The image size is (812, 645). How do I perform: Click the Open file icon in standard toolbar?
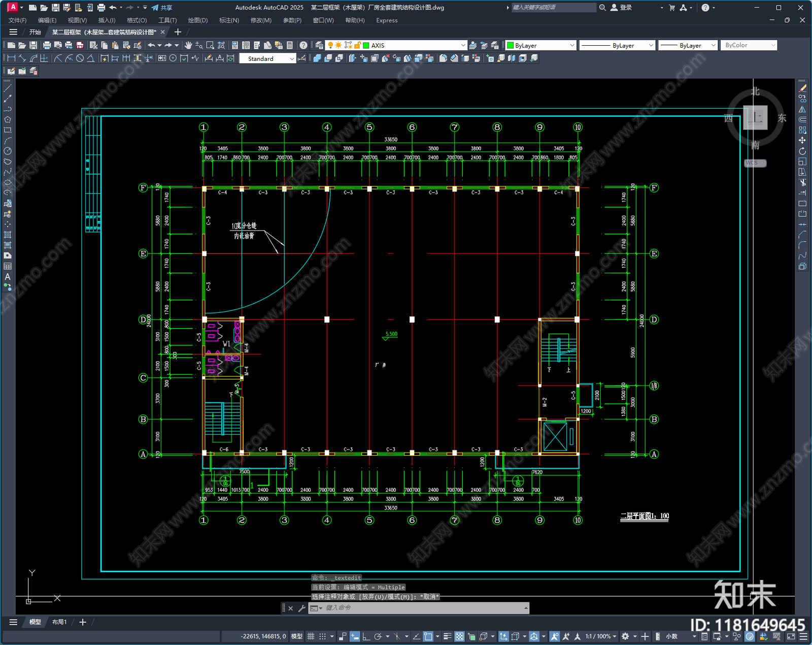coord(22,45)
